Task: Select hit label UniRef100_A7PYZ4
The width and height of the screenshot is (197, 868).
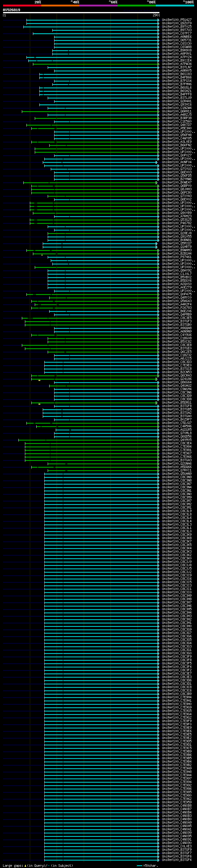Action: click(x=177, y=57)
